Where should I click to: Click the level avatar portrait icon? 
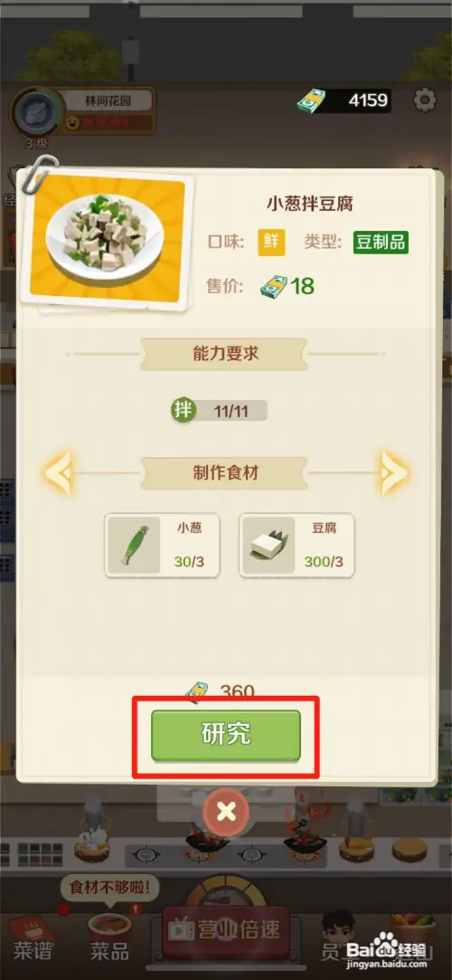point(36,112)
